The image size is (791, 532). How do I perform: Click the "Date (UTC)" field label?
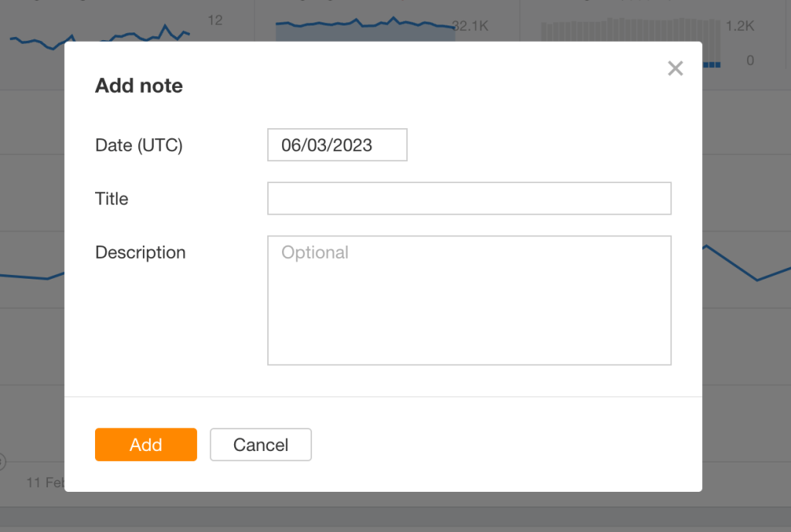point(139,145)
